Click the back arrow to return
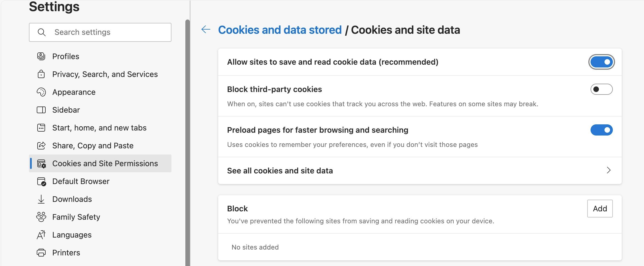The width and height of the screenshot is (644, 266). pos(206,29)
